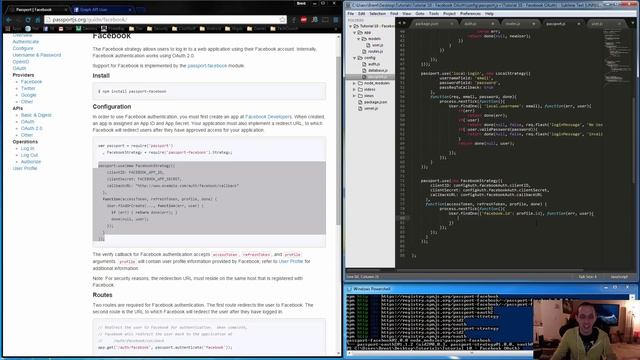Open Authenticate in docs sidebar
This screenshot has width=640, height=360.
[x=26, y=42]
